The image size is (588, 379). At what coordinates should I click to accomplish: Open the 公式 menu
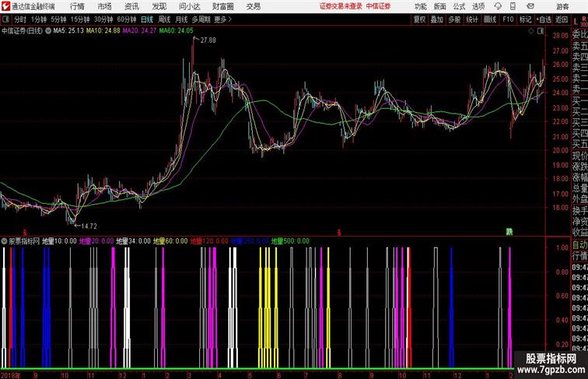coord(459,6)
